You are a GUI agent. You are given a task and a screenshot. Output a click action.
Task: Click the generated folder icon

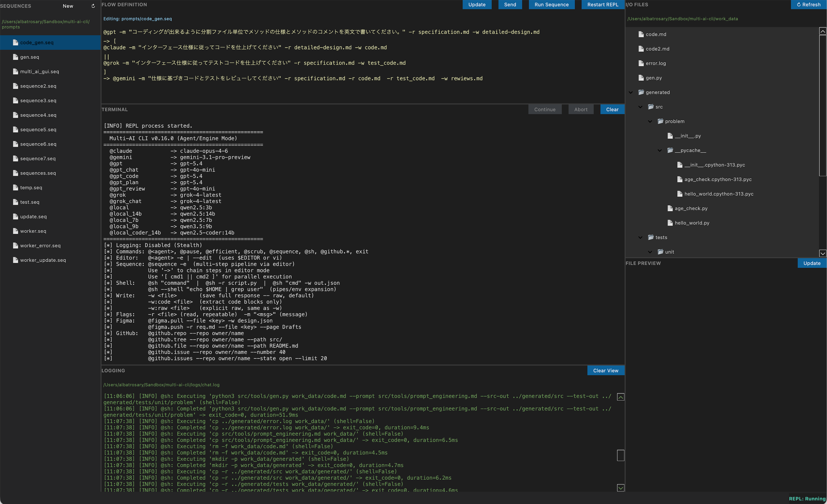pos(641,92)
